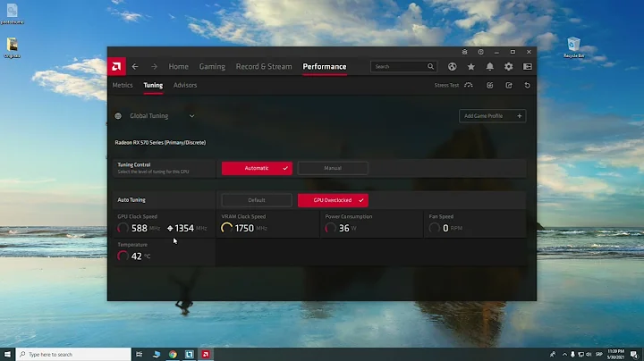The height and width of the screenshot is (361, 644).
Task: Click the Global Tuning globe icon
Action: [118, 116]
